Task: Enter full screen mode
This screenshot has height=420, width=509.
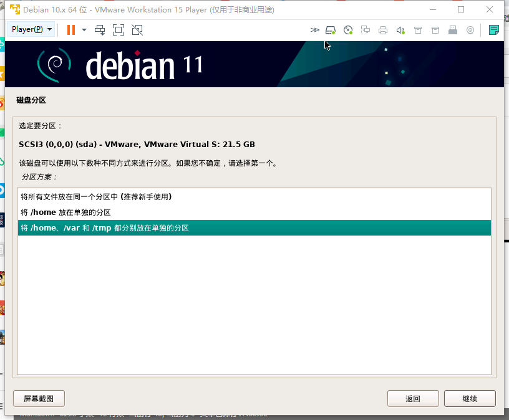Action: pos(119,30)
